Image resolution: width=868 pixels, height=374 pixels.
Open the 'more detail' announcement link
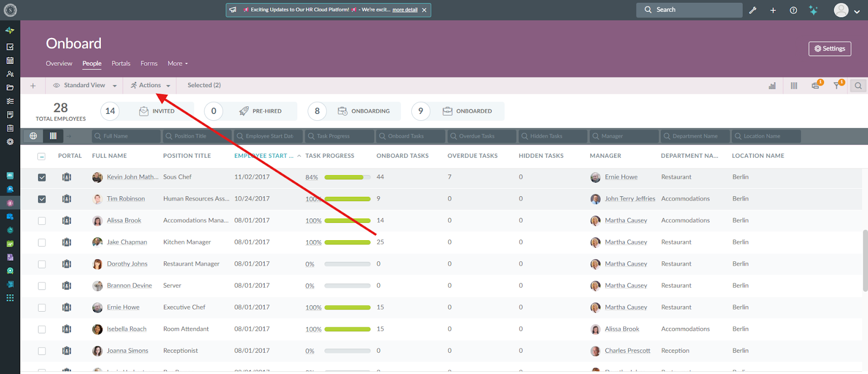coord(405,10)
